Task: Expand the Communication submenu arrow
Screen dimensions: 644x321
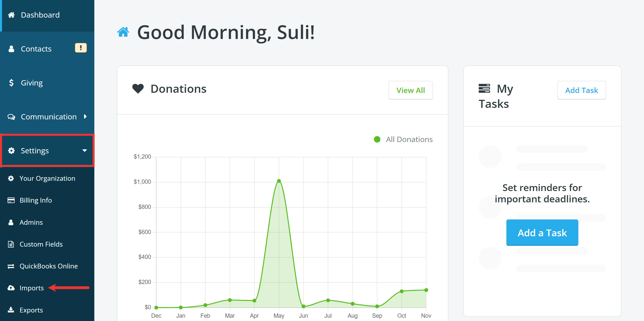Action: point(85,116)
